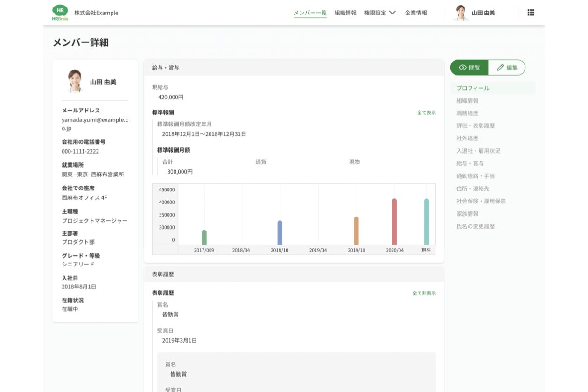This screenshot has height=392, width=588.
Task: Open the 組織情報 menu item
Action: tap(345, 13)
